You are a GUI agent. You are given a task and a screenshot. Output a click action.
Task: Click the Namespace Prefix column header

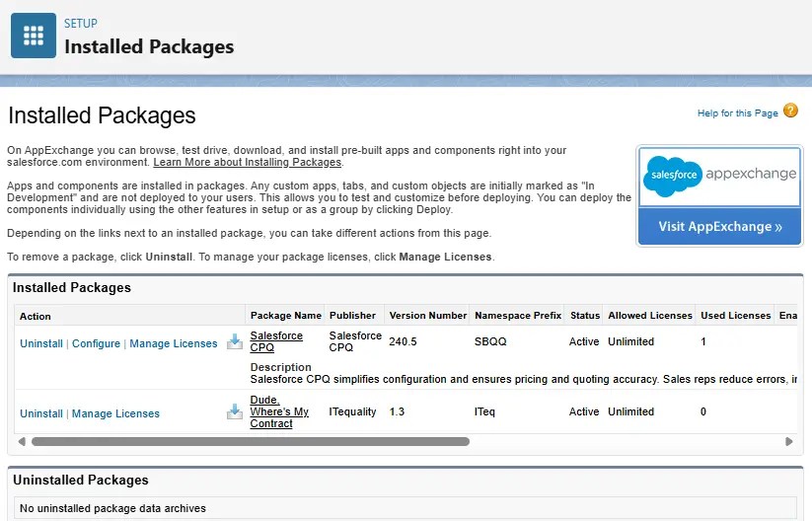[518, 315]
